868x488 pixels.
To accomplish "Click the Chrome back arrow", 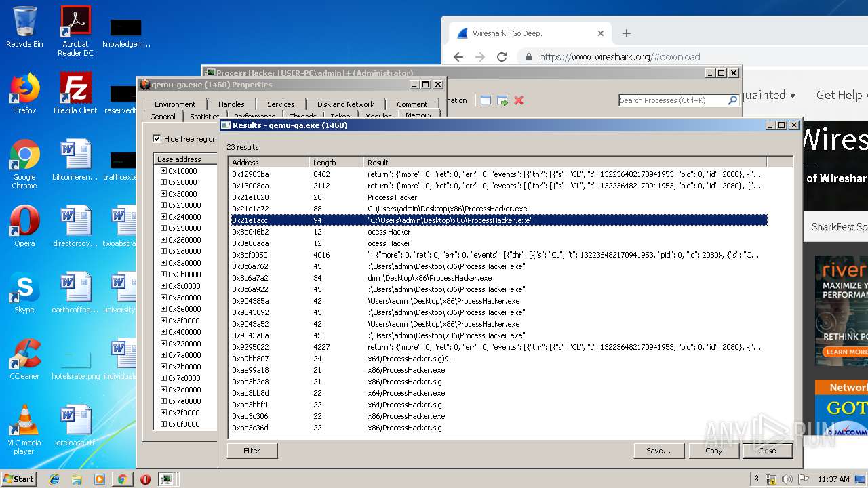I will pos(458,57).
